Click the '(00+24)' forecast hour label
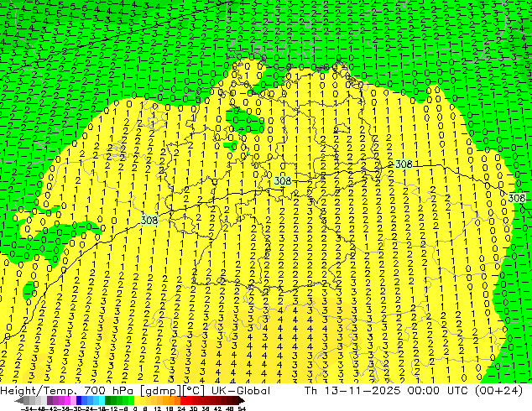Viewport: 532px width, 411px height. (x=498, y=391)
